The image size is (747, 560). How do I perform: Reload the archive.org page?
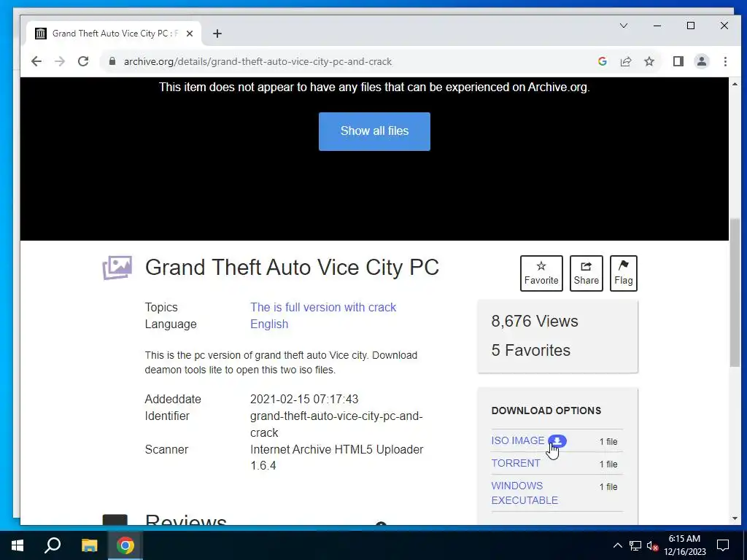pos(83,61)
